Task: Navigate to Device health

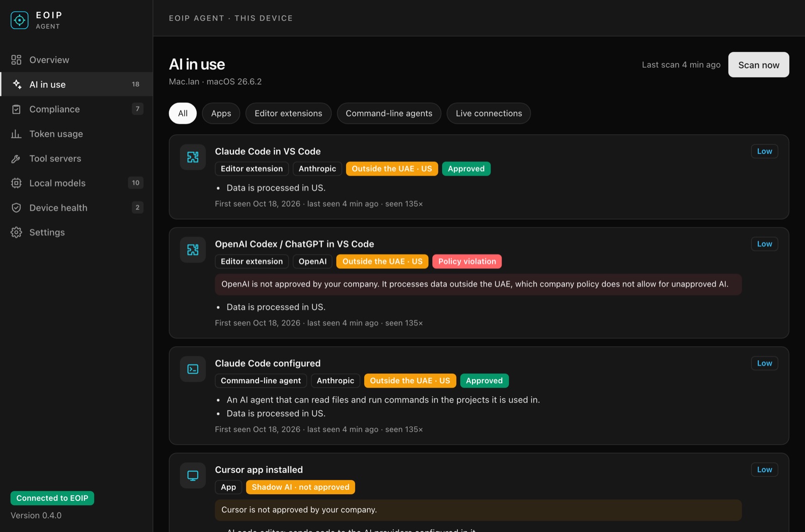Action: tap(76, 208)
